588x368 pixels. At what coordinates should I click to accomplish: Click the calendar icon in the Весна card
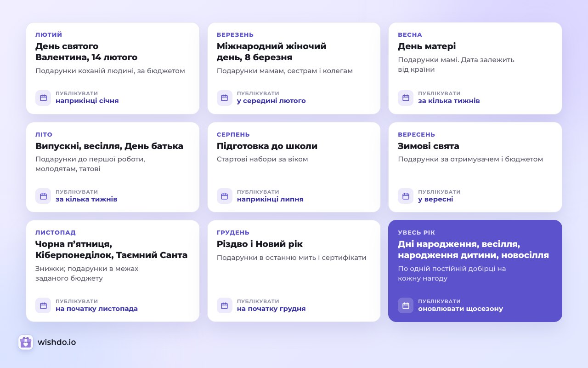pyautogui.click(x=406, y=98)
